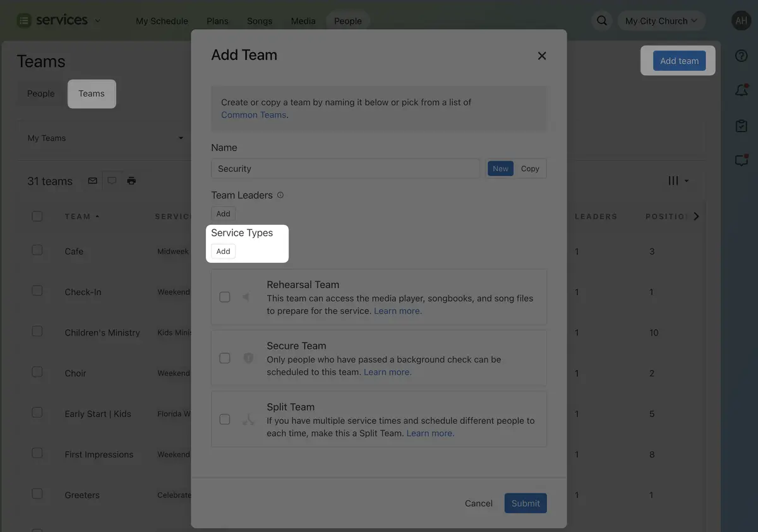
Task: Open the help question mark icon
Action: tap(742, 56)
